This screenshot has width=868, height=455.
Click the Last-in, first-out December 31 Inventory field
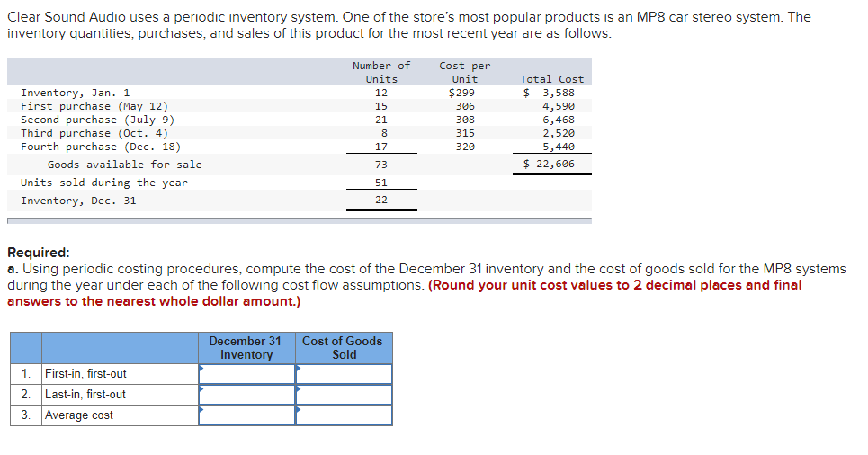tap(246, 395)
